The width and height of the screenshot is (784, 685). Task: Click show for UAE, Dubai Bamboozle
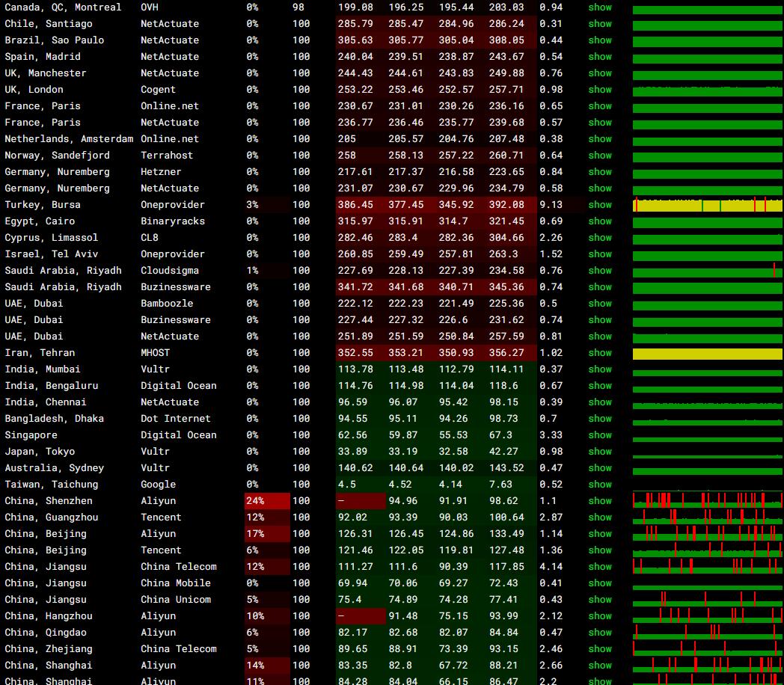[599, 304]
